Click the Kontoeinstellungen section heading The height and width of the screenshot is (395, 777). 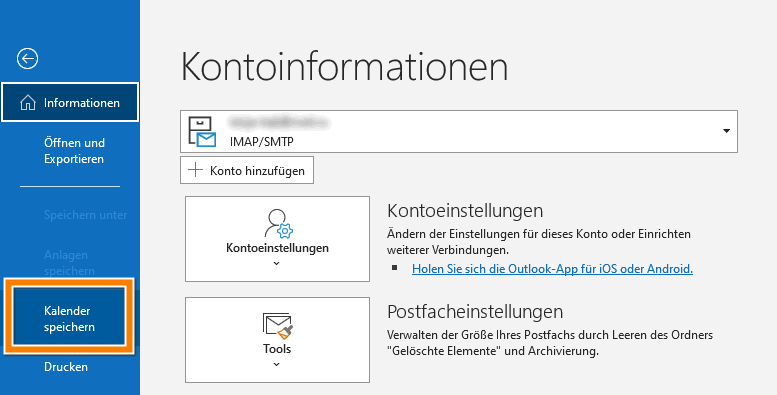pos(465,211)
